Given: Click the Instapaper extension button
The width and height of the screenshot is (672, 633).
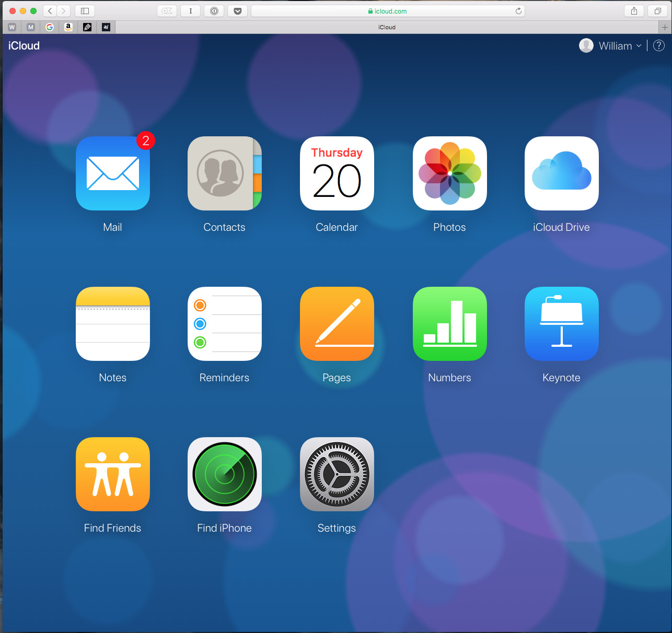Looking at the screenshot, I should click(x=191, y=11).
